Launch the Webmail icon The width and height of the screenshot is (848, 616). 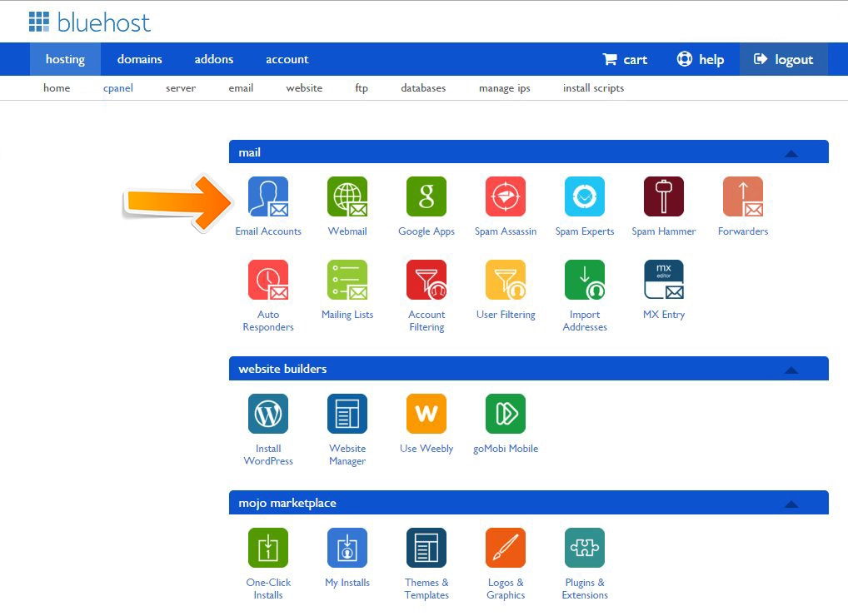point(347,196)
